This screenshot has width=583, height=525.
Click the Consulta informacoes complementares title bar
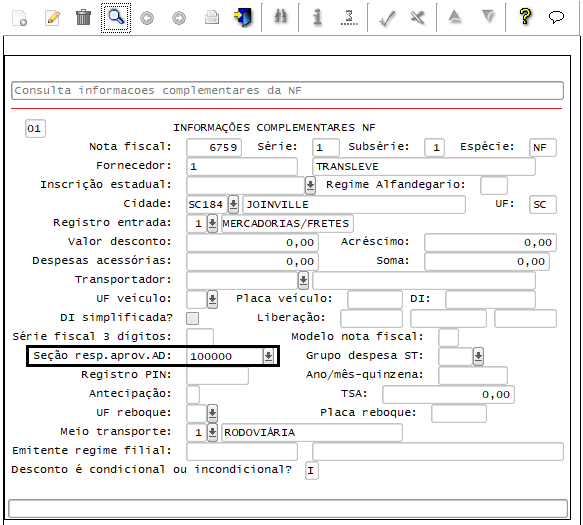point(287,90)
